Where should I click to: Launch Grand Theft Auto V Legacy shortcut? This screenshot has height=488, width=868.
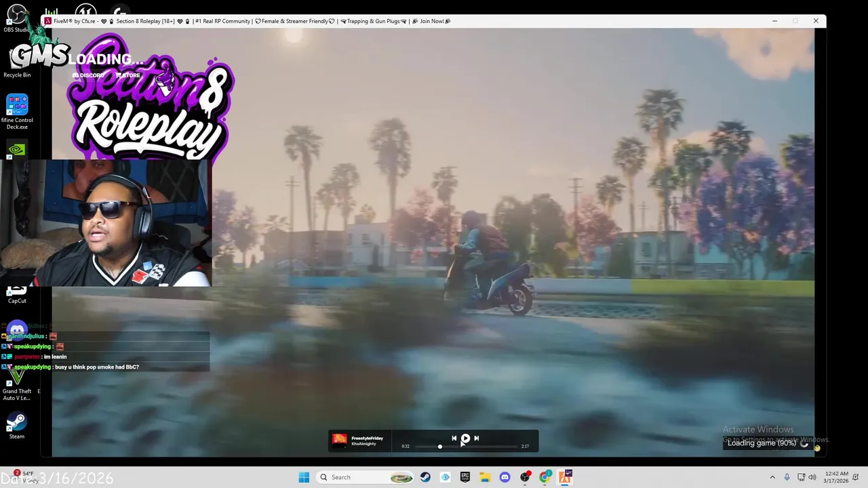click(x=17, y=384)
